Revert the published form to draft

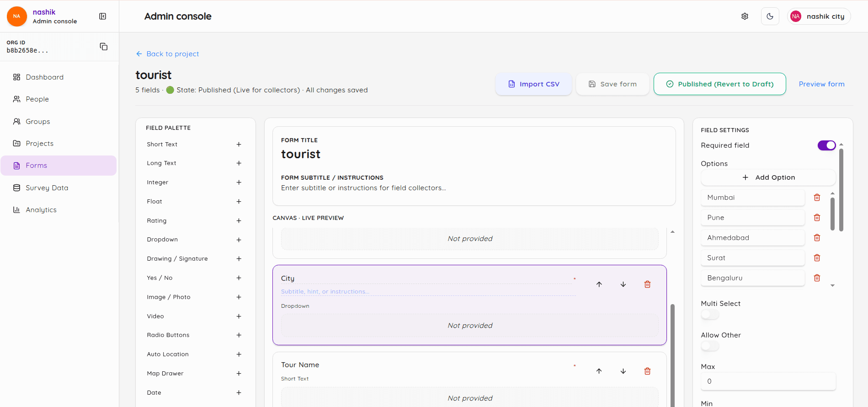[x=719, y=84]
